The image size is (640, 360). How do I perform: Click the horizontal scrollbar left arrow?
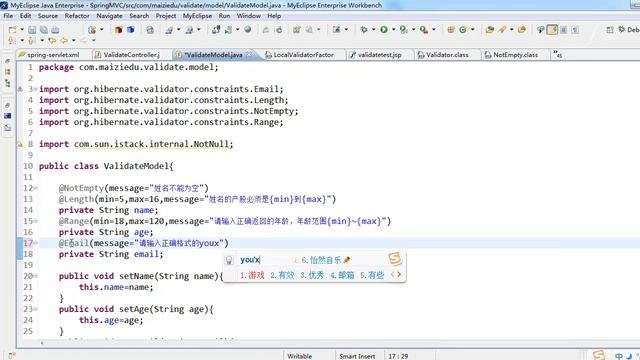click(42, 343)
